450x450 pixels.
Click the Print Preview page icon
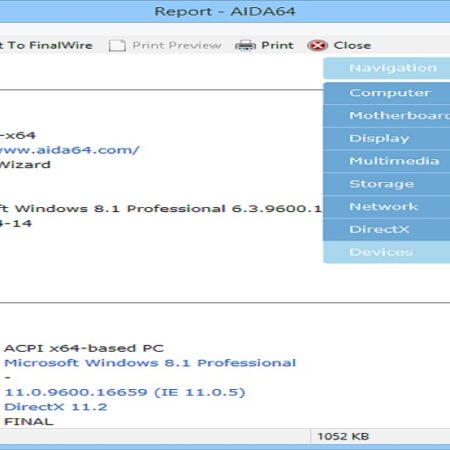(x=117, y=45)
